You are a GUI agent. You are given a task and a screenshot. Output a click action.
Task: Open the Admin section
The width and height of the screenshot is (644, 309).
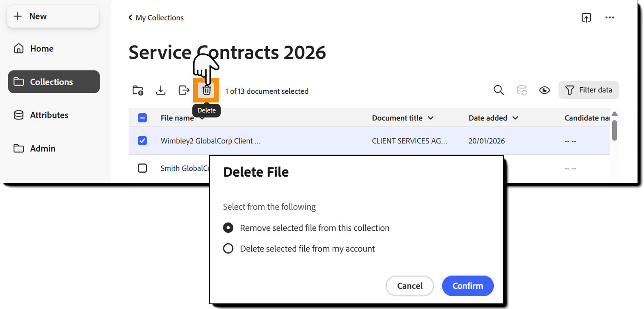click(43, 148)
